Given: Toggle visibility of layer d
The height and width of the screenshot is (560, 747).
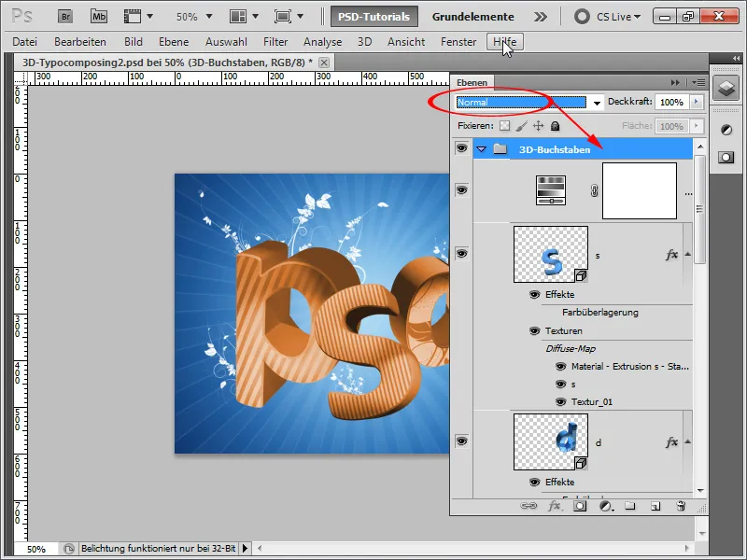Looking at the screenshot, I should [x=461, y=441].
